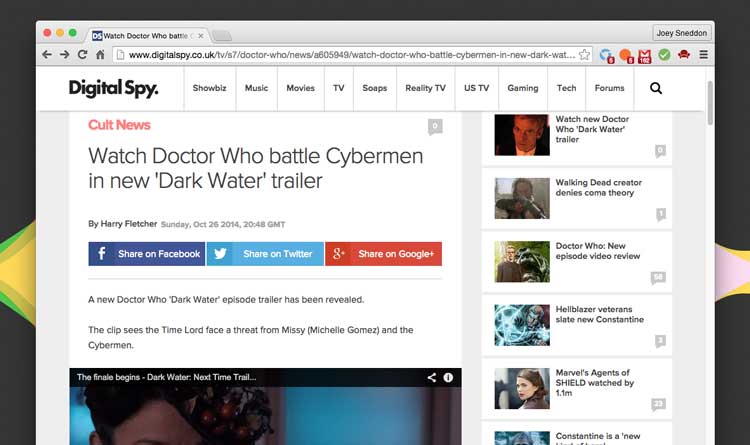Open the Joey Sneddon profile switcher
This screenshot has height=445, width=750.
tap(682, 32)
